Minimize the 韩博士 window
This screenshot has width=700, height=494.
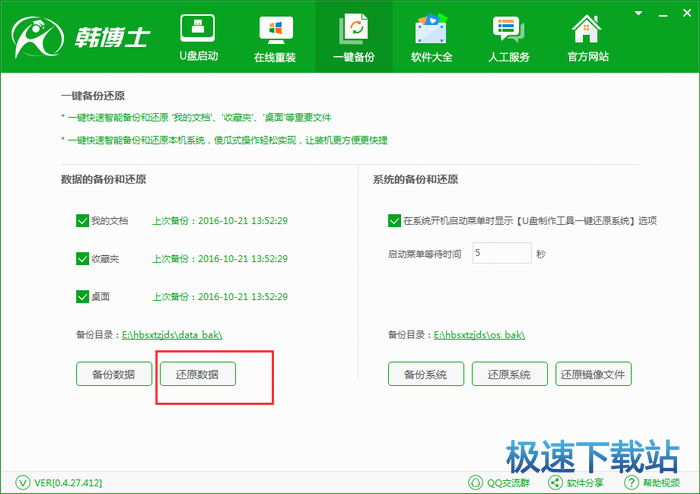(x=663, y=15)
